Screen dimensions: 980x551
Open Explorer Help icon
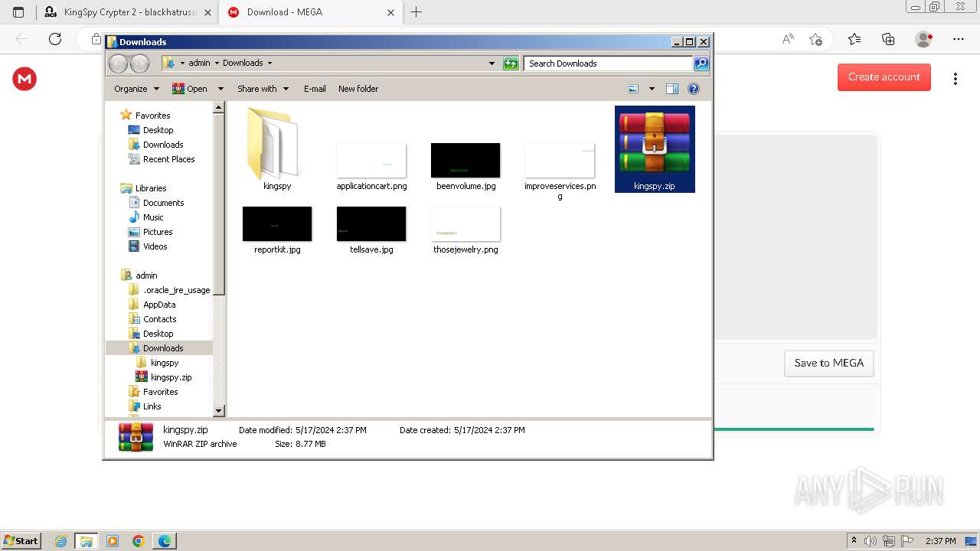[694, 89]
